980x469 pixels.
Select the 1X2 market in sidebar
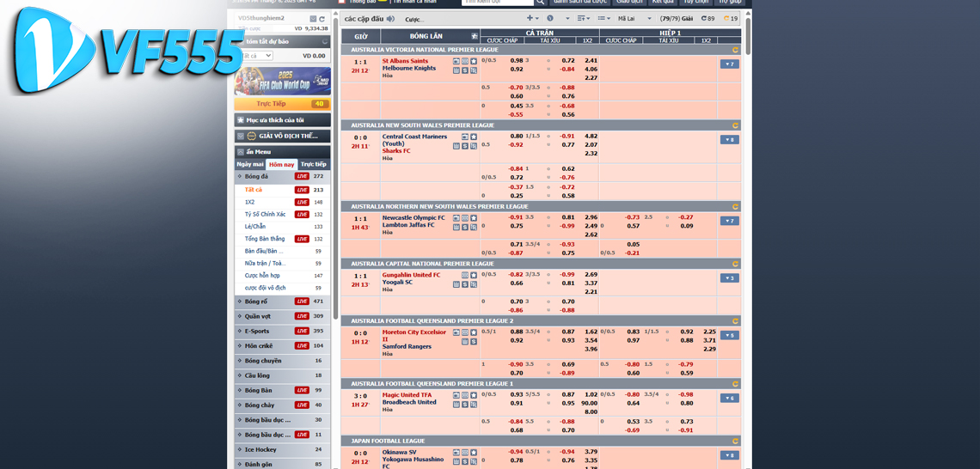[283, 203]
